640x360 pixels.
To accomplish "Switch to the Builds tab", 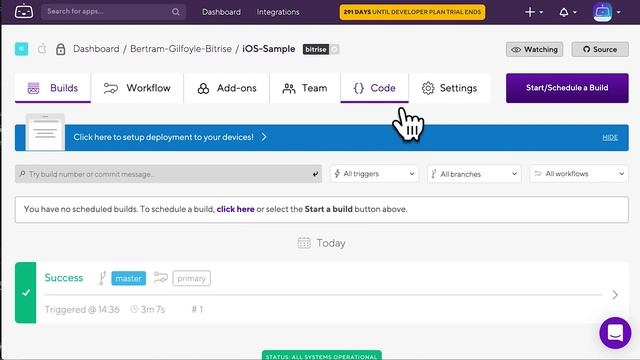I will tap(53, 88).
